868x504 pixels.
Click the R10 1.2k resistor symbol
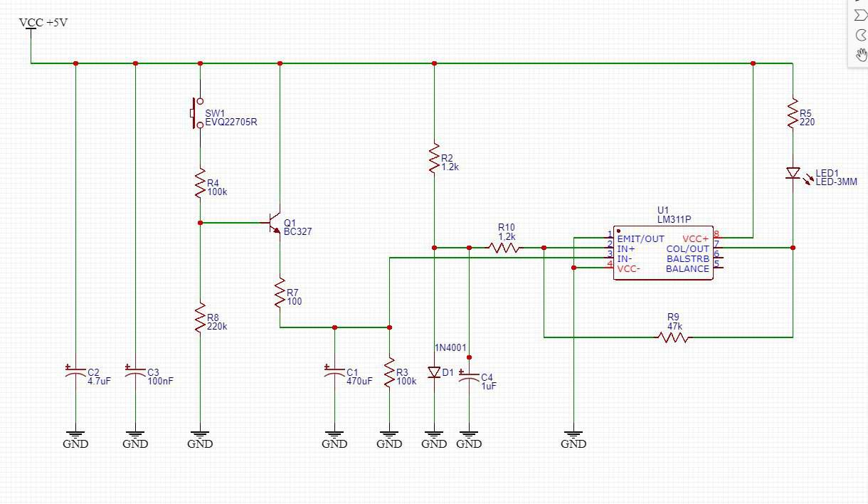504,248
